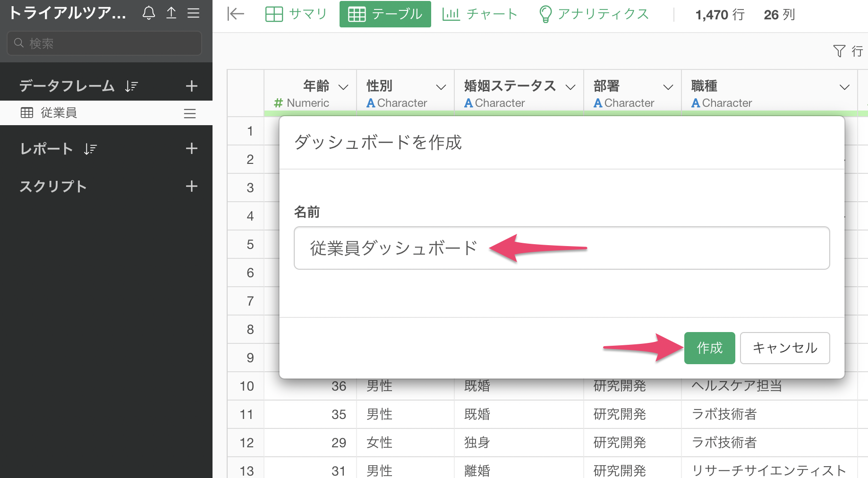Cancel the dashboard creation dialog

(x=784, y=348)
